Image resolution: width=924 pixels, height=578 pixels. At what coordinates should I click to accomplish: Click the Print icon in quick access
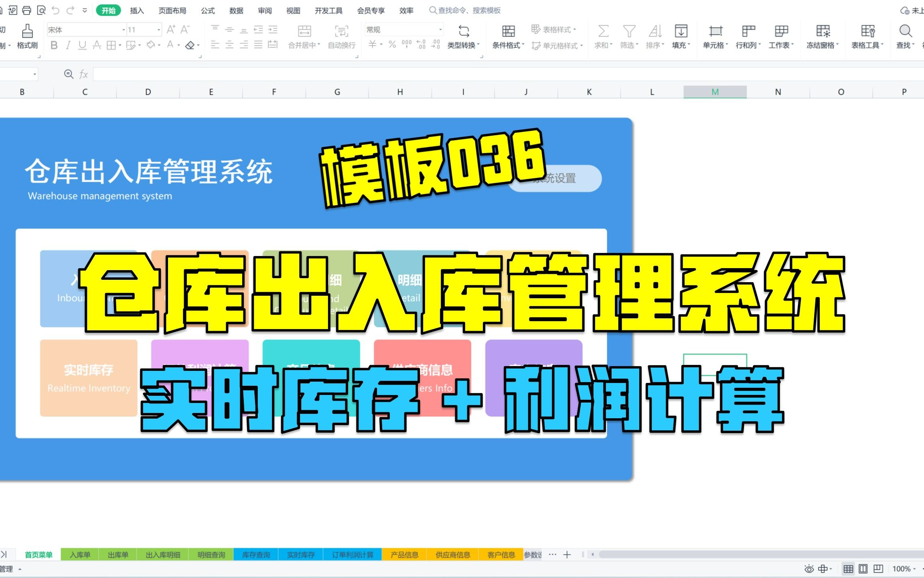point(26,10)
